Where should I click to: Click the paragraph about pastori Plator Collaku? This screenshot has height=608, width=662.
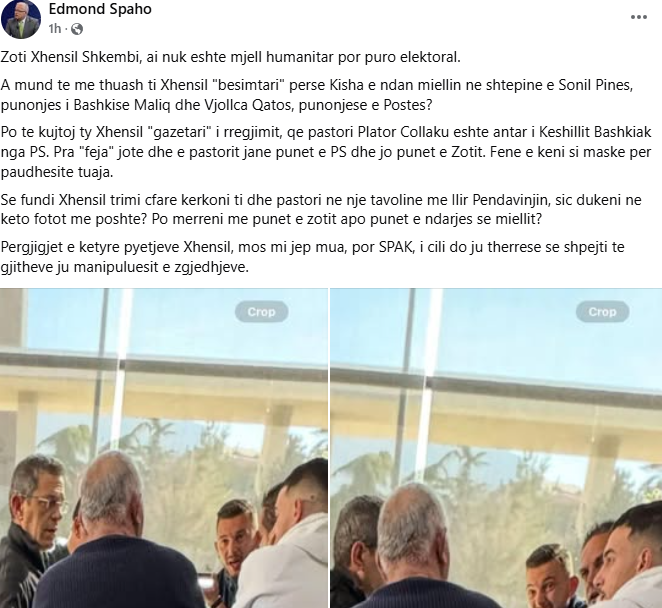326,152
